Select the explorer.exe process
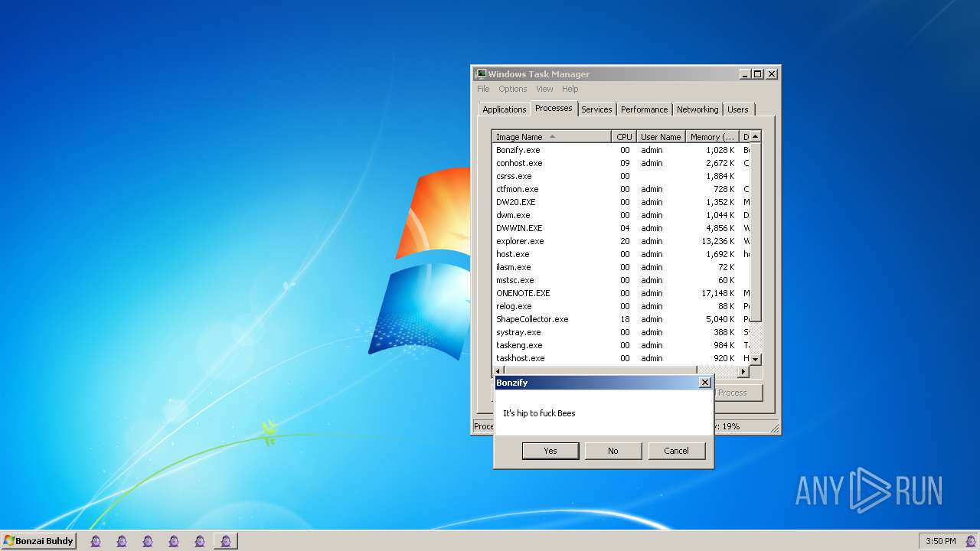The width and height of the screenshot is (980, 551). click(620, 241)
